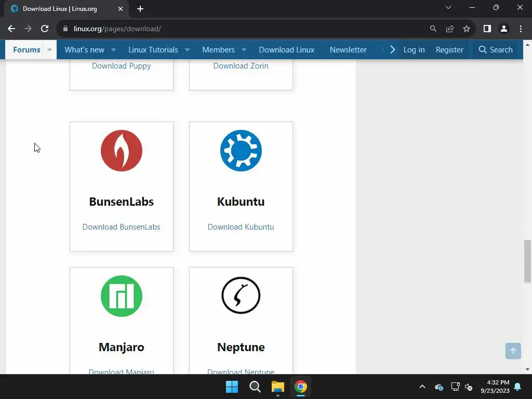The height and width of the screenshot is (399, 532).
Task: Click the network display tray icon
Action: pyautogui.click(x=455, y=387)
